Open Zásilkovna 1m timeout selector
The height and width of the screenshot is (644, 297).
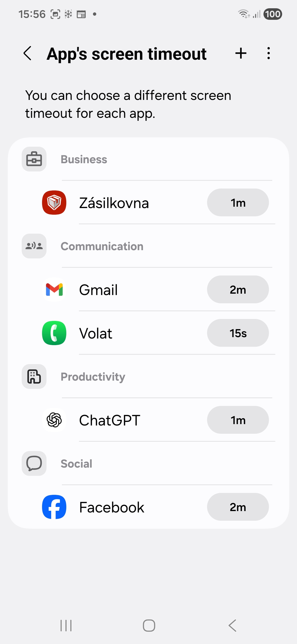coord(238,203)
